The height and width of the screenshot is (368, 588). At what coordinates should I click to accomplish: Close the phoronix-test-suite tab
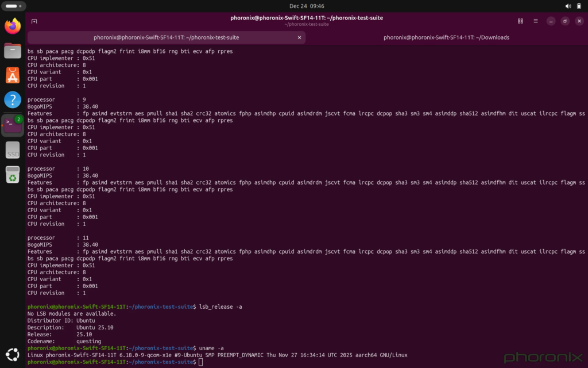point(299,37)
